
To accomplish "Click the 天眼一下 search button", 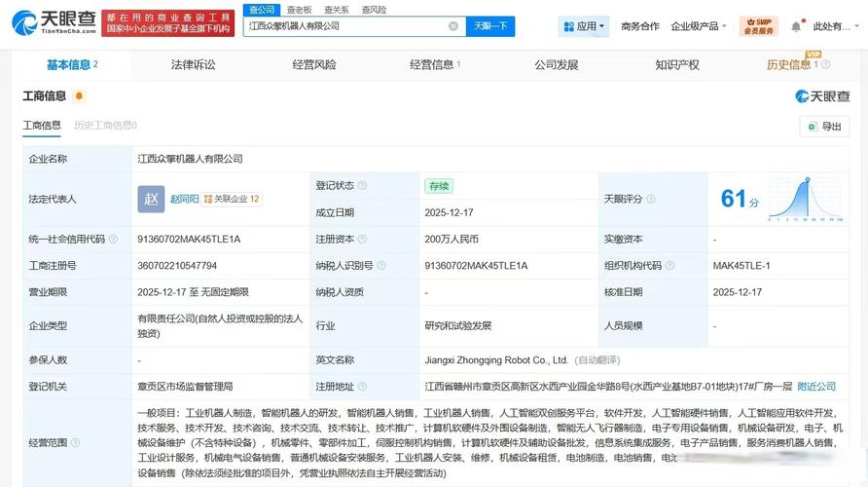I will 490,26.
